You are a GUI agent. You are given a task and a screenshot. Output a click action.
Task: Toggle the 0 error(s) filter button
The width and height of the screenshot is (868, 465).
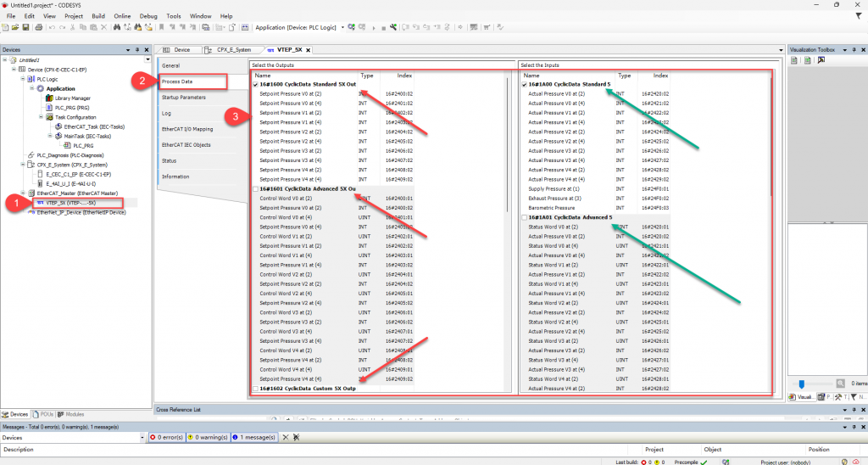click(x=167, y=437)
